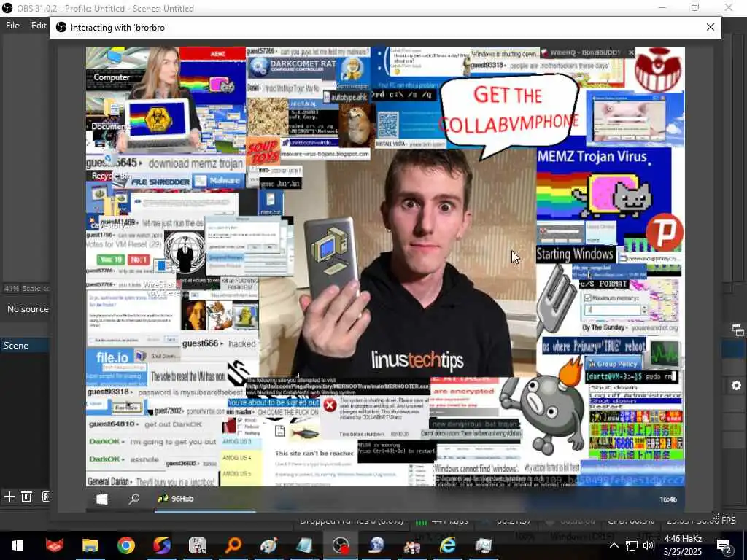The width and height of the screenshot is (747, 560).
Task: Open the Windows Start button on taskbar
Action: (17, 545)
